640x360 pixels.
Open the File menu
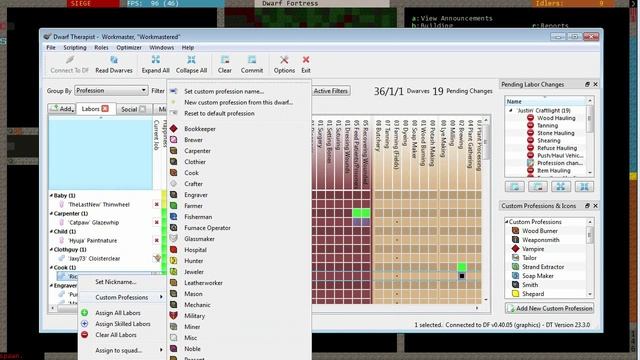[51, 47]
